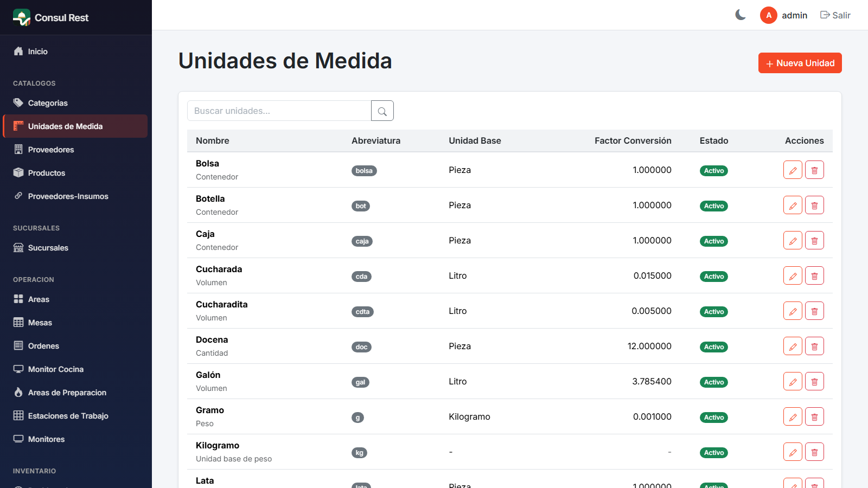The image size is (868, 488).
Task: Click the Estado column header
Action: pyautogui.click(x=714, y=141)
